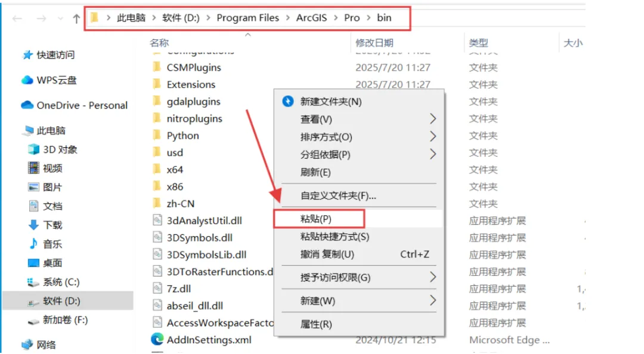Select ArcGIS breadcrumb segment
644x354 pixels.
tap(311, 18)
